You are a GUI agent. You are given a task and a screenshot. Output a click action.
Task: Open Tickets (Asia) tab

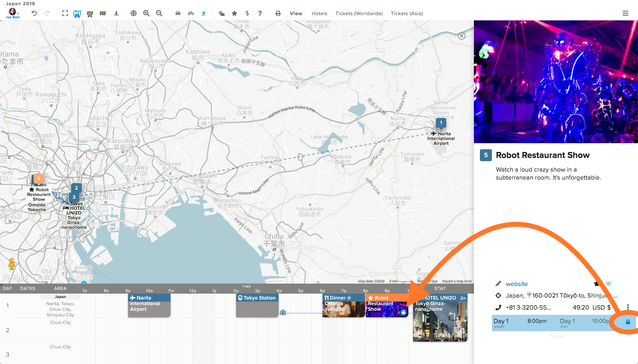coord(407,13)
